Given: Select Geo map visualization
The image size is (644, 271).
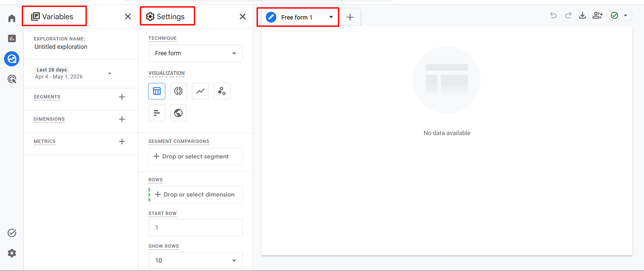Looking at the screenshot, I should pos(178,113).
